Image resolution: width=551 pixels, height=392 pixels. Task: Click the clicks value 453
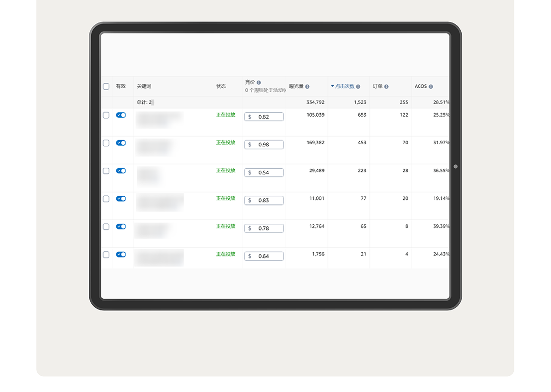362,143
